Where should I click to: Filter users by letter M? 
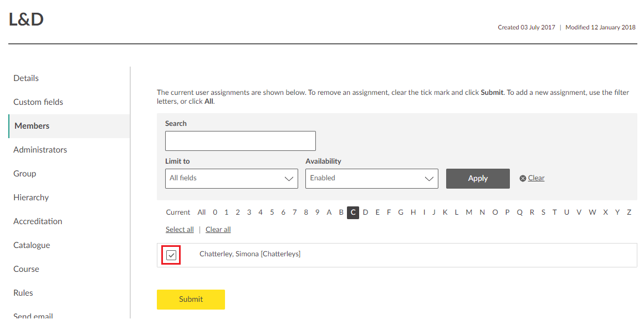[469, 212]
